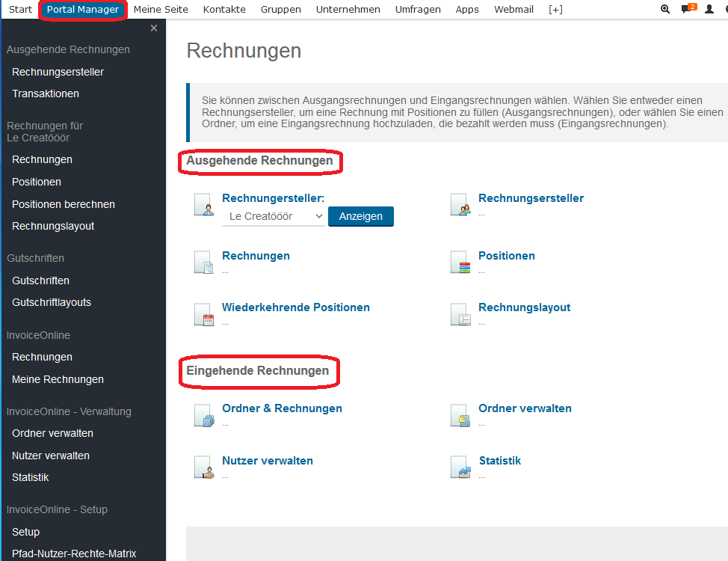This screenshot has height=561, width=728.
Task: Switch to the Portal Manager tab
Action: (82, 10)
